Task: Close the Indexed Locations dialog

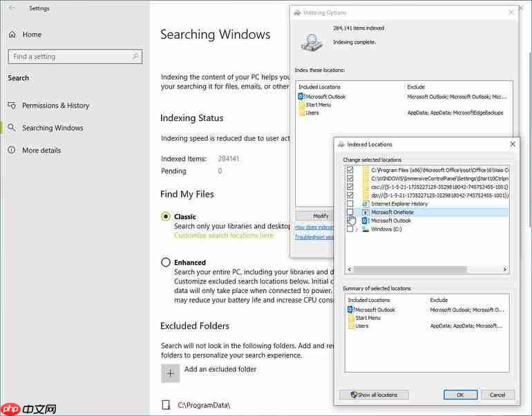Action: 513,144
